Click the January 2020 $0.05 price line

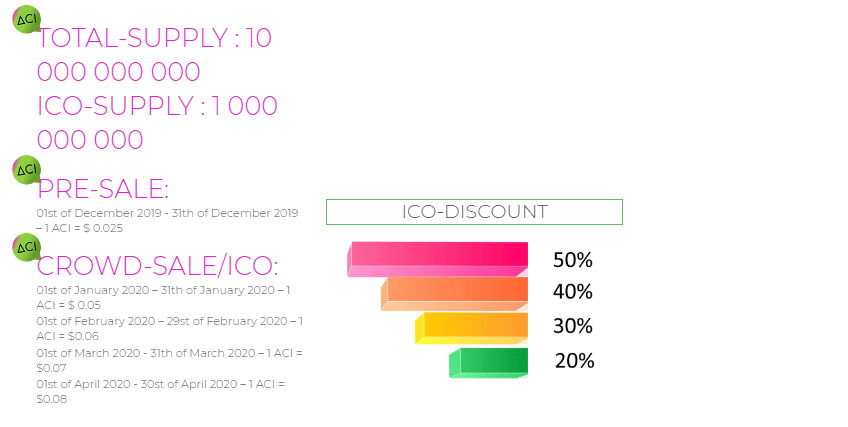(x=163, y=297)
